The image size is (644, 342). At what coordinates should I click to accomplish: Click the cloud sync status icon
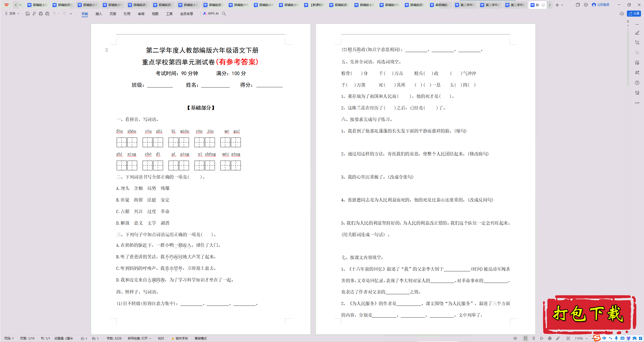[622, 14]
